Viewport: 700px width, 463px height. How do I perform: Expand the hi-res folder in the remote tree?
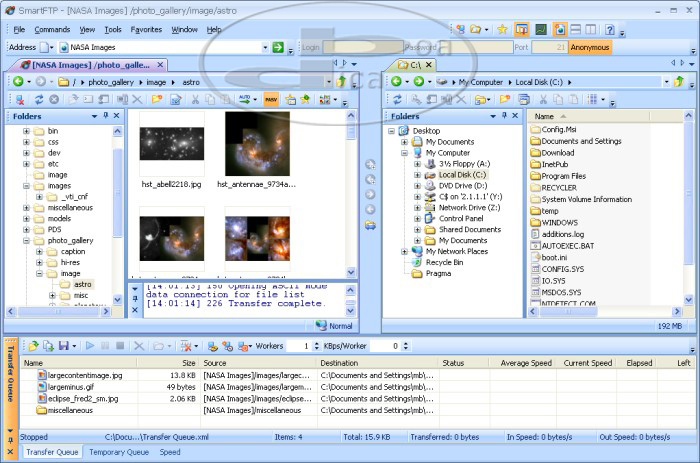coord(39,262)
